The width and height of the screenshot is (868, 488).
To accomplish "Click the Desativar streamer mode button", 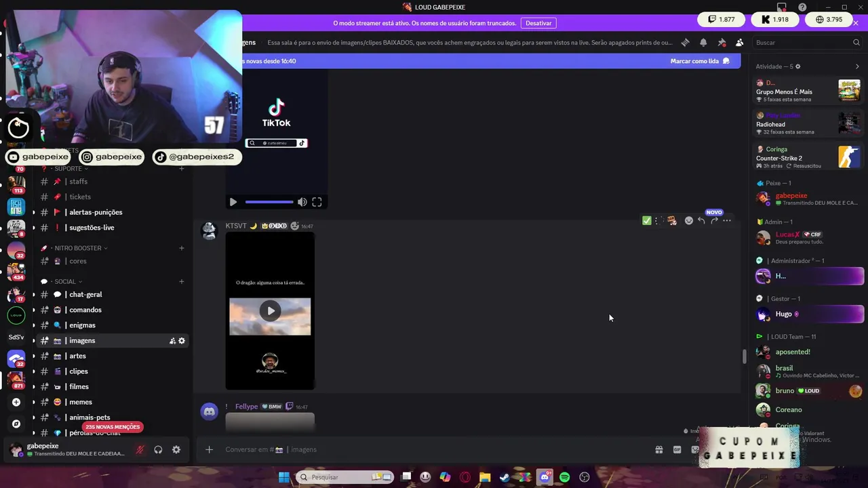I will click(538, 23).
